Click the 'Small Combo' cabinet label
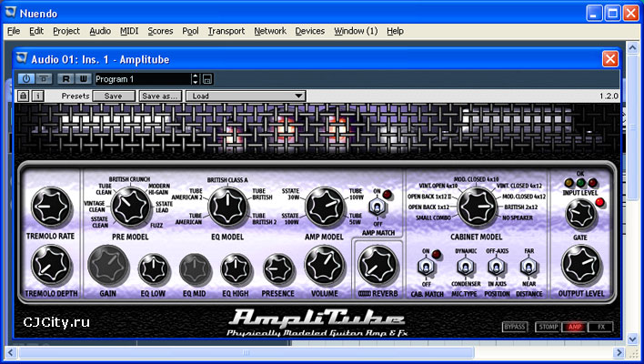This screenshot has height=364, width=644. pyautogui.click(x=433, y=217)
